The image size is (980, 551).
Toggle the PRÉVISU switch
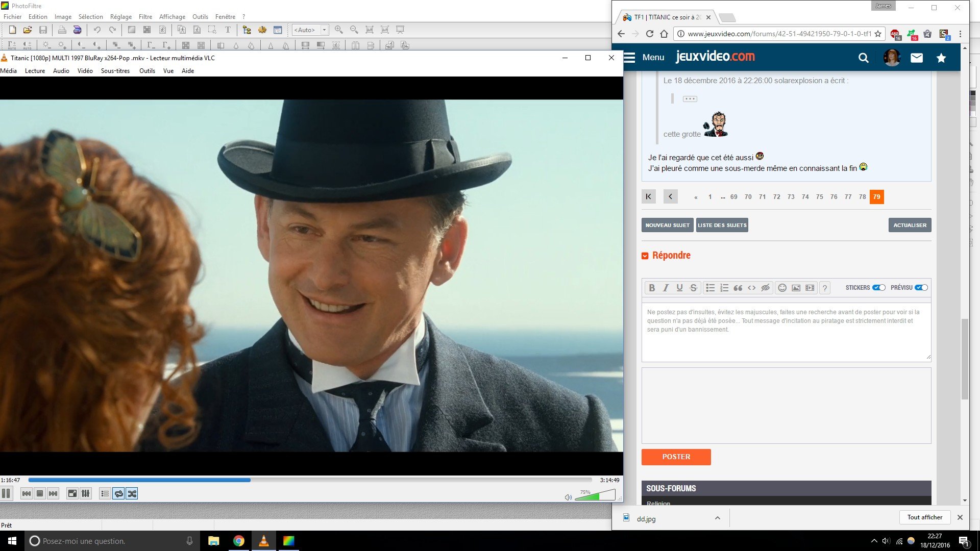pos(921,288)
